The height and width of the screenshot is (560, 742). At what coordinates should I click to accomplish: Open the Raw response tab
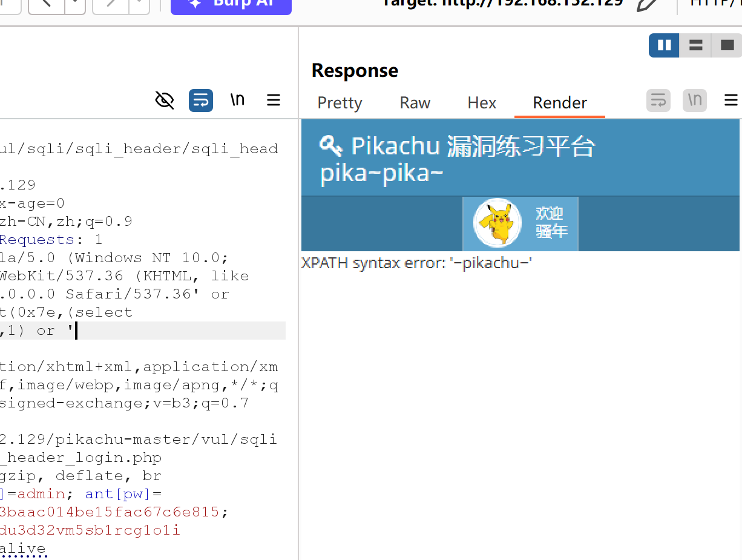(x=415, y=103)
